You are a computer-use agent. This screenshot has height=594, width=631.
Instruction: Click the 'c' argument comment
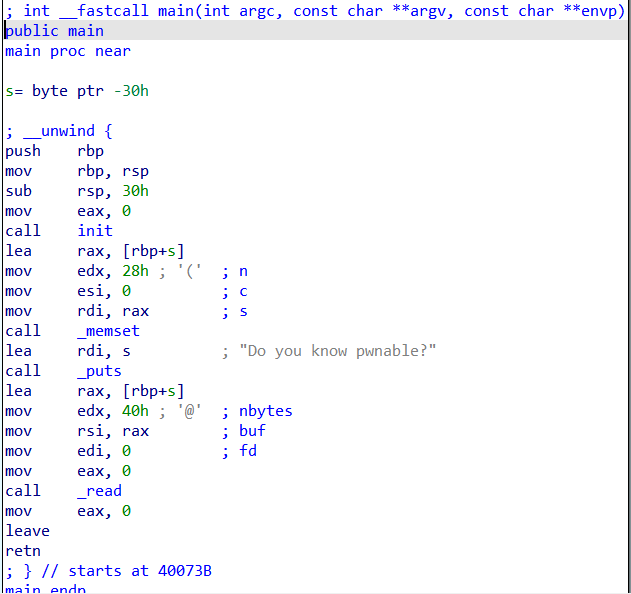click(243, 291)
